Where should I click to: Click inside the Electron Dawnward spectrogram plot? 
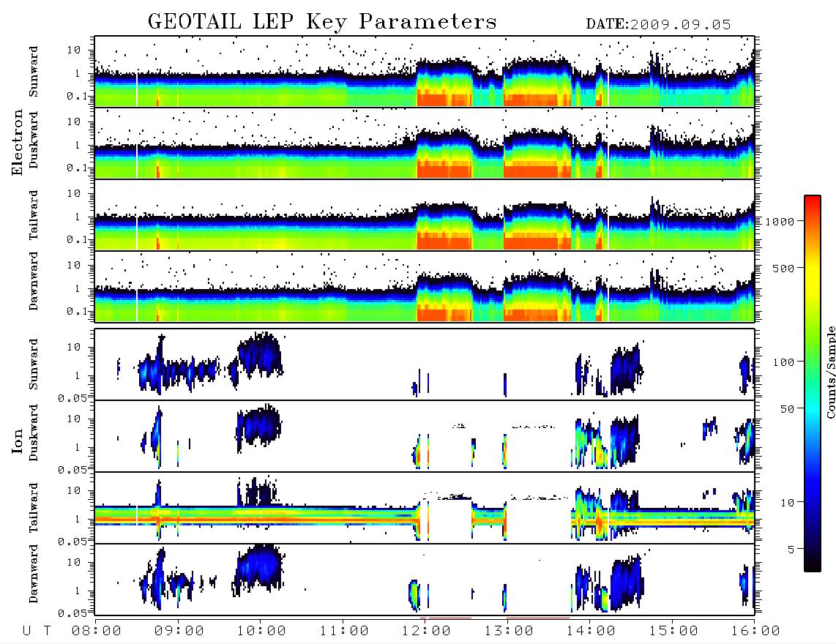(425, 286)
